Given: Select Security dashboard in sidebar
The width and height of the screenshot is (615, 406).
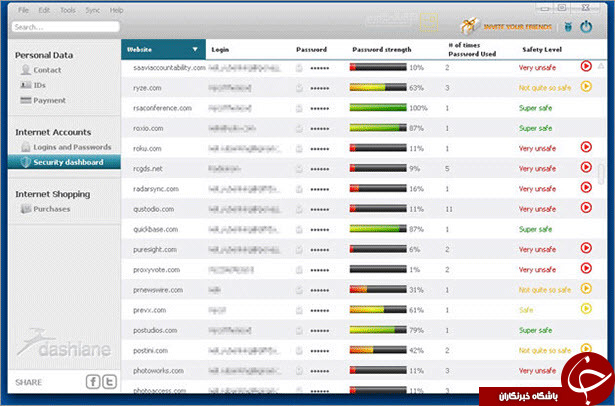Looking at the screenshot, I should tap(64, 162).
